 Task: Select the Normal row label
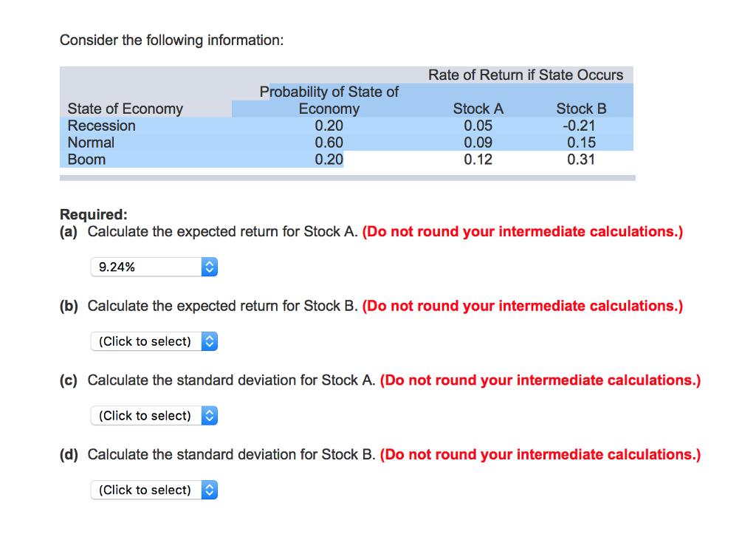(91, 143)
